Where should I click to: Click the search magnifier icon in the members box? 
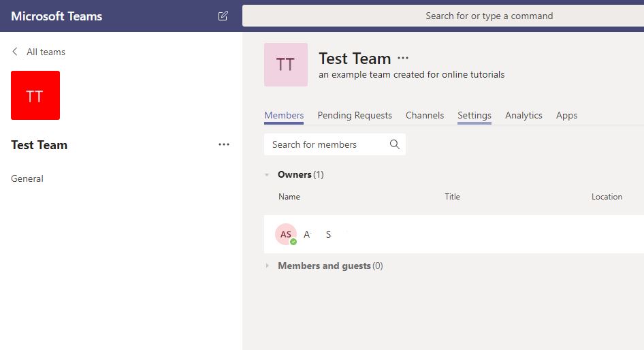(394, 144)
